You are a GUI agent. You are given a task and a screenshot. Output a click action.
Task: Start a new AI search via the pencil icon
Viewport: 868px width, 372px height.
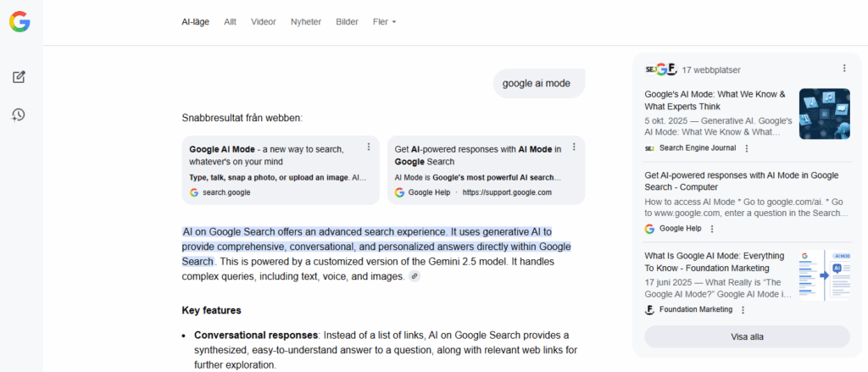coord(19,77)
